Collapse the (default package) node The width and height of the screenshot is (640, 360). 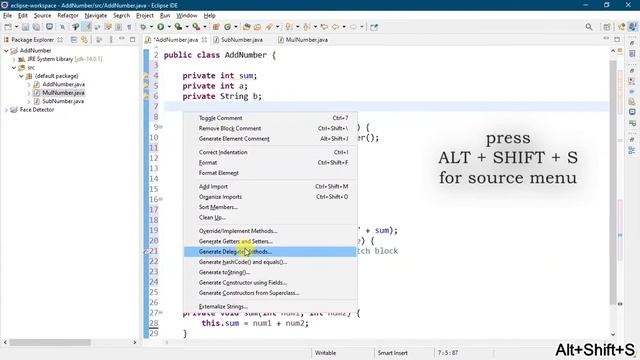point(21,76)
